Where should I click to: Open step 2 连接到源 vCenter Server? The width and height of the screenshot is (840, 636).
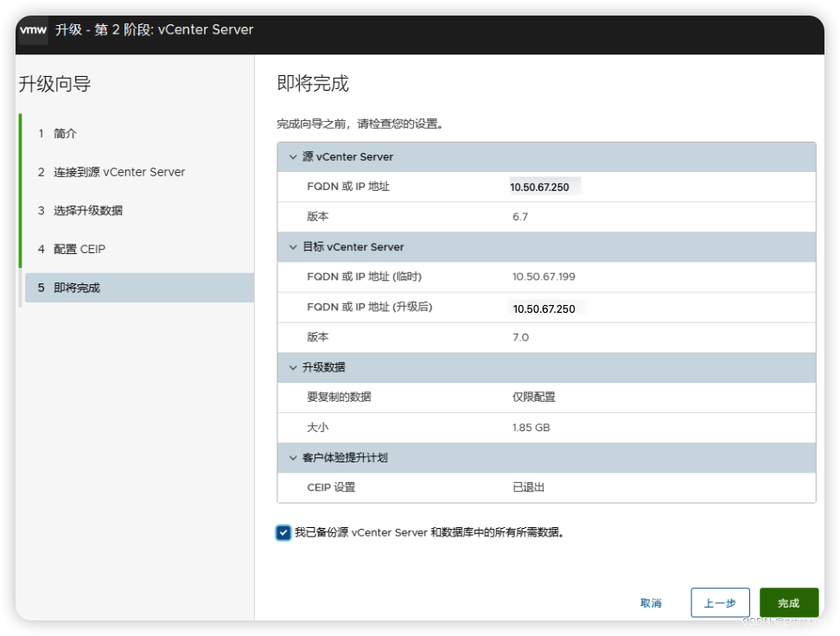click(x=139, y=172)
